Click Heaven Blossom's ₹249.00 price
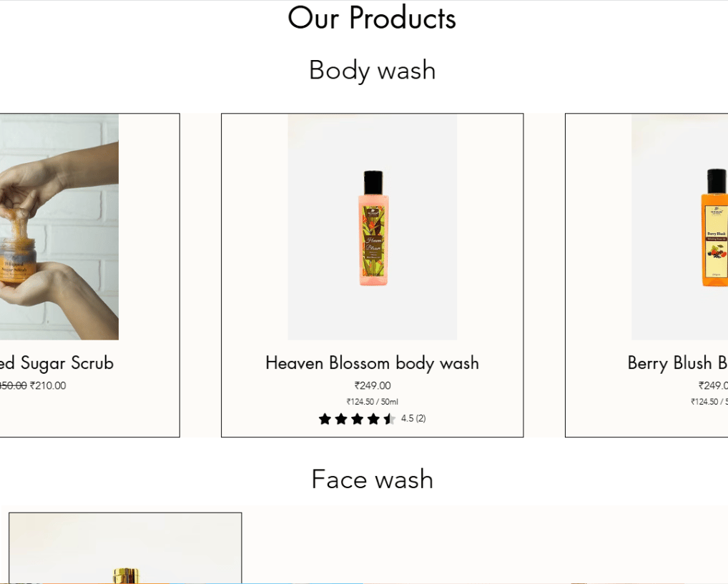The width and height of the screenshot is (728, 584). tap(373, 386)
